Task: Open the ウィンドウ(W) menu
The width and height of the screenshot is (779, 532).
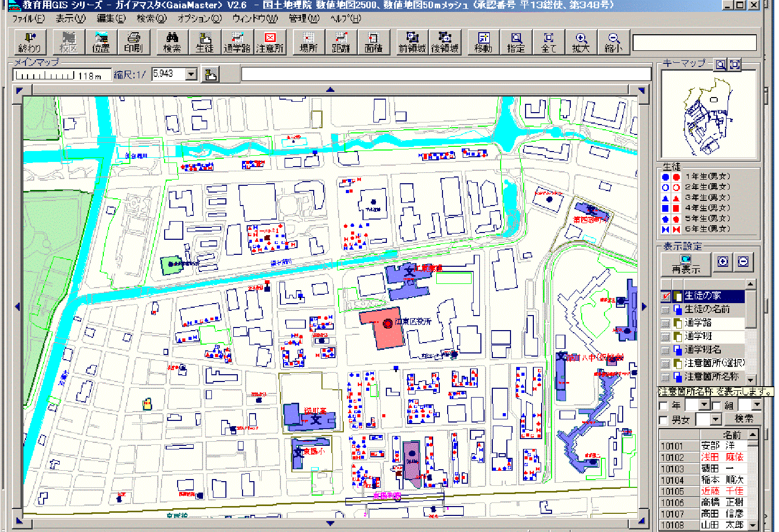Action: (255, 19)
